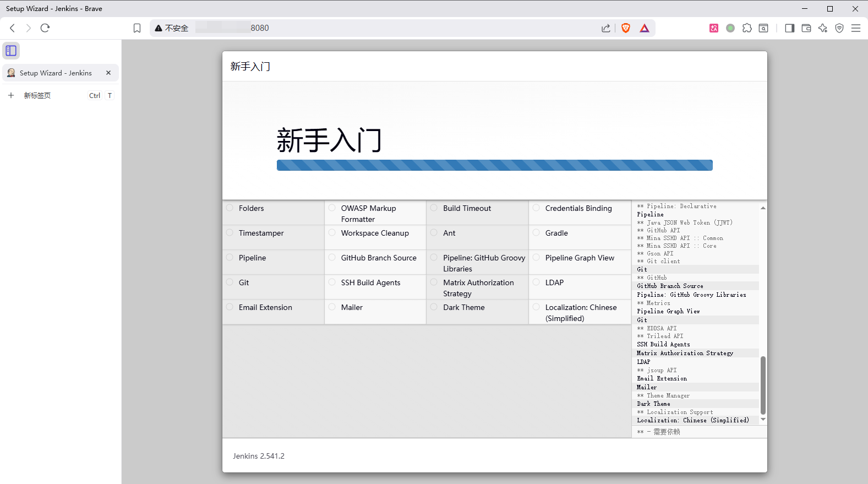Select the Folders plugin radio circle
The width and height of the screenshot is (868, 484).
tap(230, 208)
